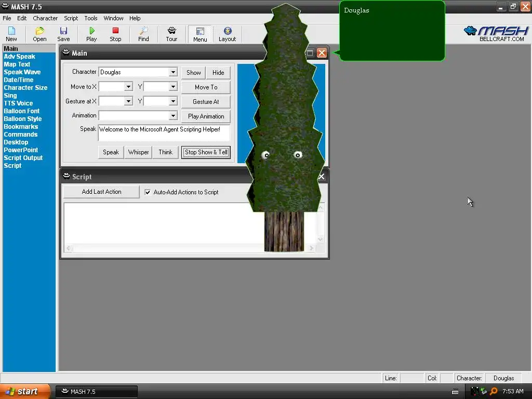Click the Layout toolbar icon

pos(228,34)
